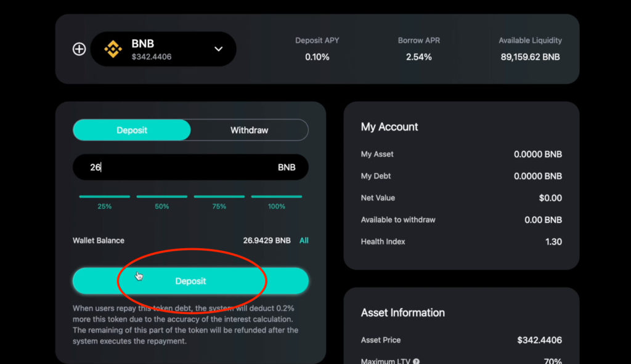This screenshot has height=364, width=631.
Task: Click the Asset Price $342.4406 value
Action: (539, 340)
